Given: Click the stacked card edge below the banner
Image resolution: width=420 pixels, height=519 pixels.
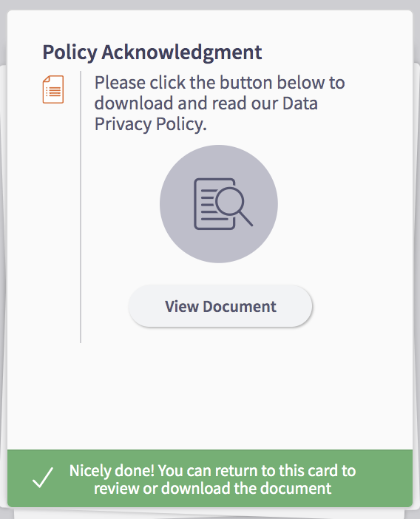Looking at the screenshot, I should click(210, 512).
